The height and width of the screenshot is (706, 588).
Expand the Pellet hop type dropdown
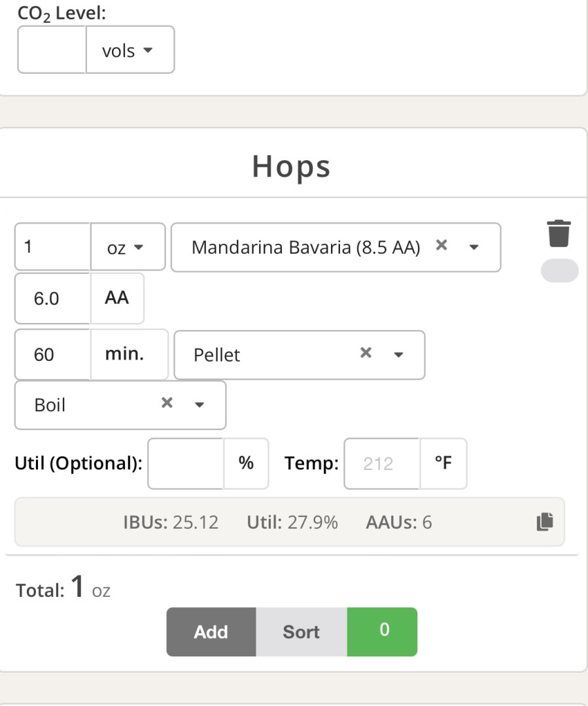(398, 355)
